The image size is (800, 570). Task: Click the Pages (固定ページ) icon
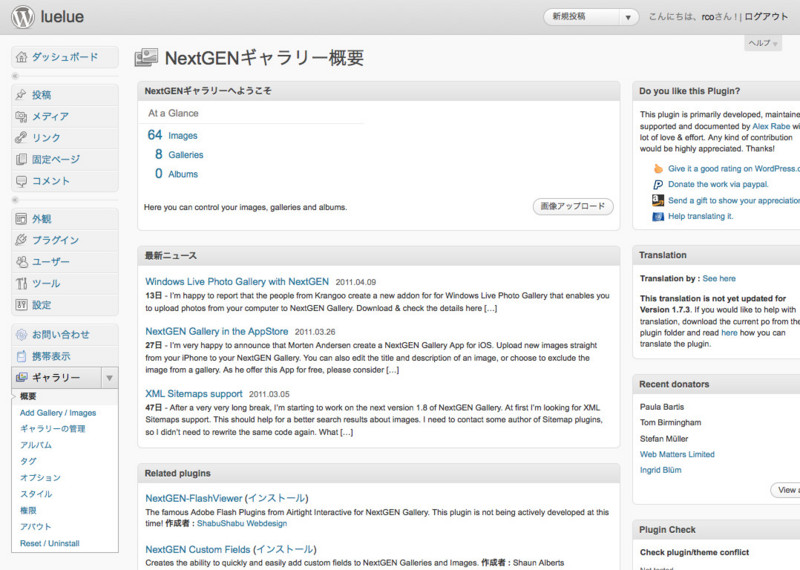click(x=21, y=159)
